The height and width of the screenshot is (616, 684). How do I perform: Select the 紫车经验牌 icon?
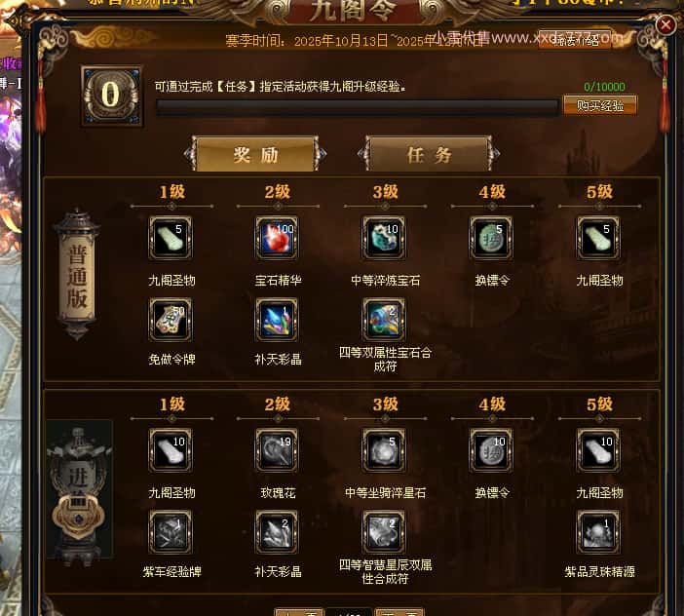pyautogui.click(x=171, y=532)
